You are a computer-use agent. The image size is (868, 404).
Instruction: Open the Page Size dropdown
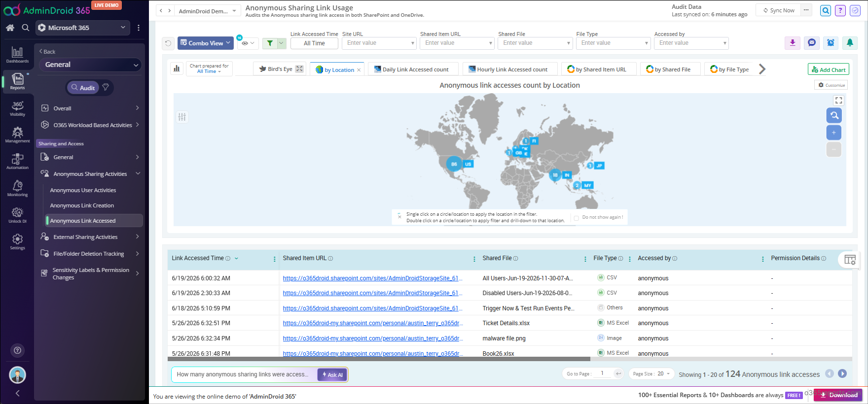pos(651,373)
